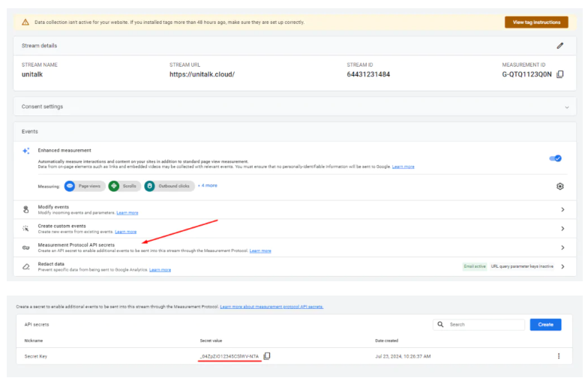588x387 pixels.
Task: Click the Outbound clicks measuring chip
Action: point(169,186)
